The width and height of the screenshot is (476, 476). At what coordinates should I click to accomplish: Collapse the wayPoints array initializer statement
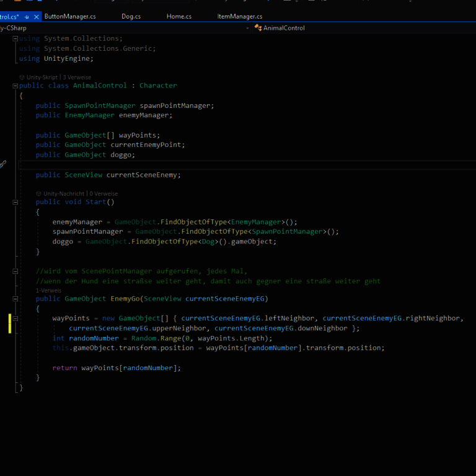pyautogui.click(x=15, y=319)
